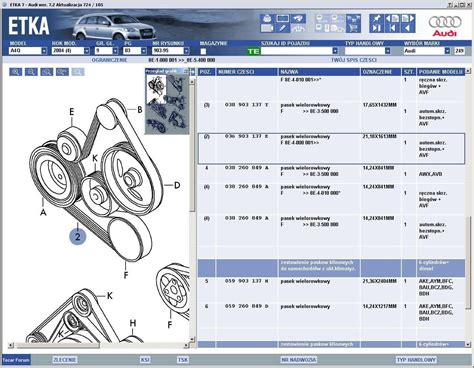Click the ZLECENIE tab in bottom bar
The height and width of the screenshot is (368, 474).
tap(65, 360)
